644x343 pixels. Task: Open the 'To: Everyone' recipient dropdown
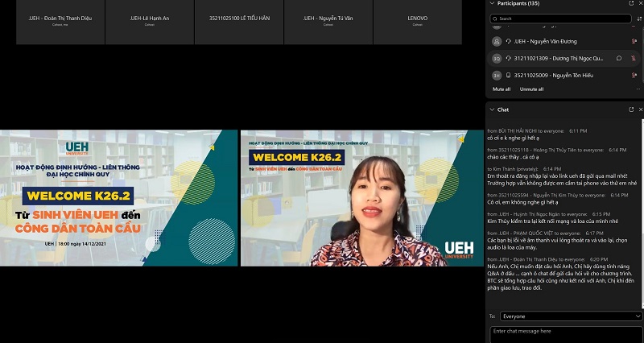point(572,316)
